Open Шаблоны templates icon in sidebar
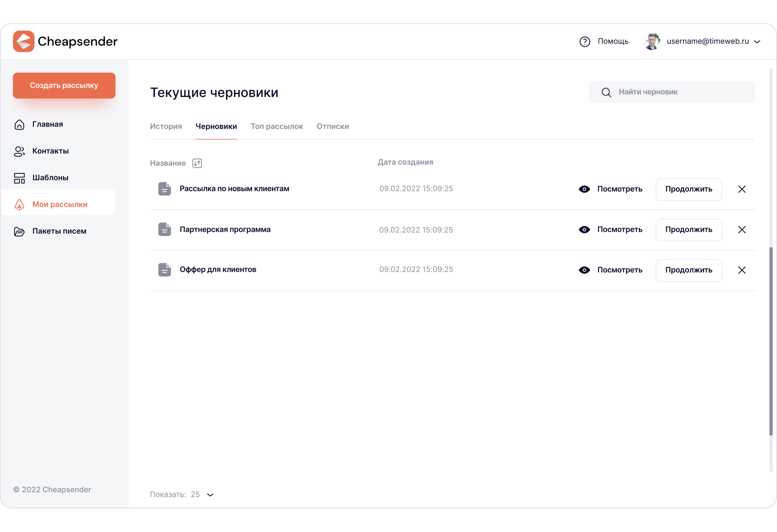Image resolution: width=777 pixels, height=532 pixels. 19,178
